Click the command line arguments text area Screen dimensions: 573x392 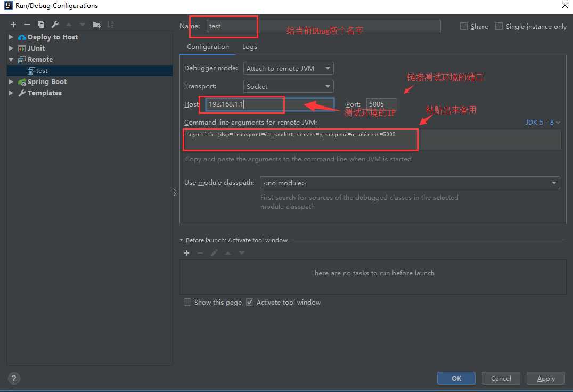coord(372,139)
